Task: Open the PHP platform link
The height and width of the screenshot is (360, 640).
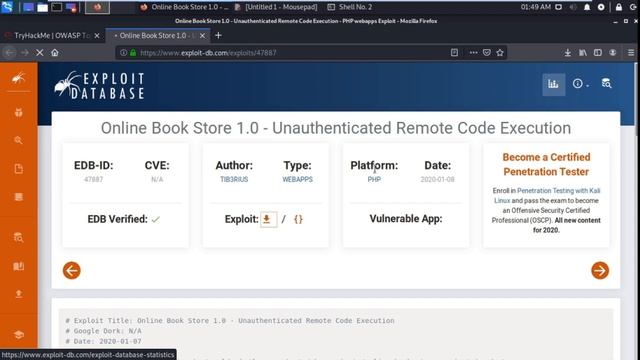Action: click(x=374, y=179)
